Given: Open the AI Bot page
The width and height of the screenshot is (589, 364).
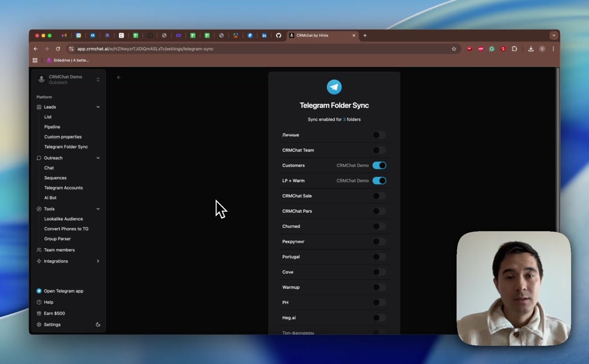Looking at the screenshot, I should click(51, 198).
